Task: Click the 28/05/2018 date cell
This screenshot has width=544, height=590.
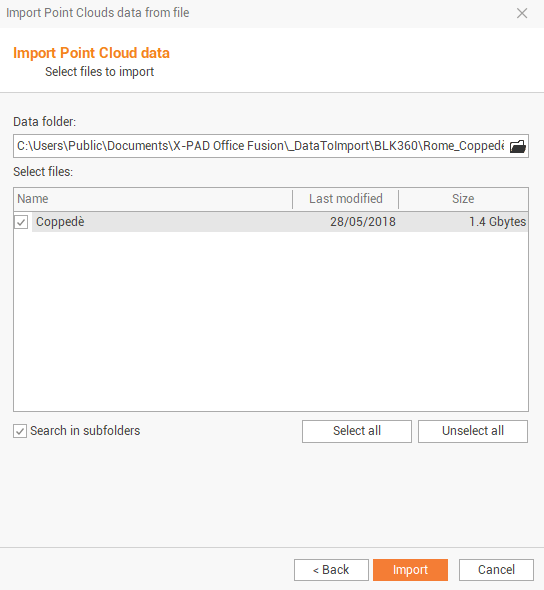Action: pos(363,222)
